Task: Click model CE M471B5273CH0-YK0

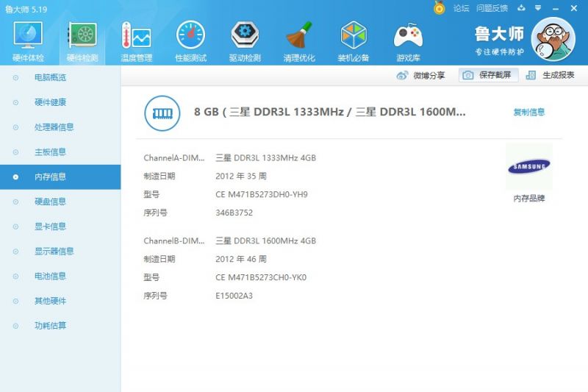Action: tap(261, 277)
